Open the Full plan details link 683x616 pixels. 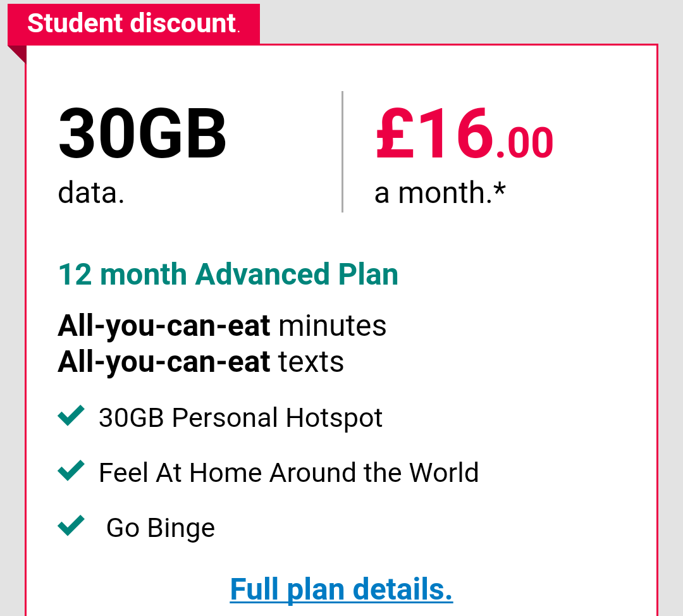click(341, 589)
